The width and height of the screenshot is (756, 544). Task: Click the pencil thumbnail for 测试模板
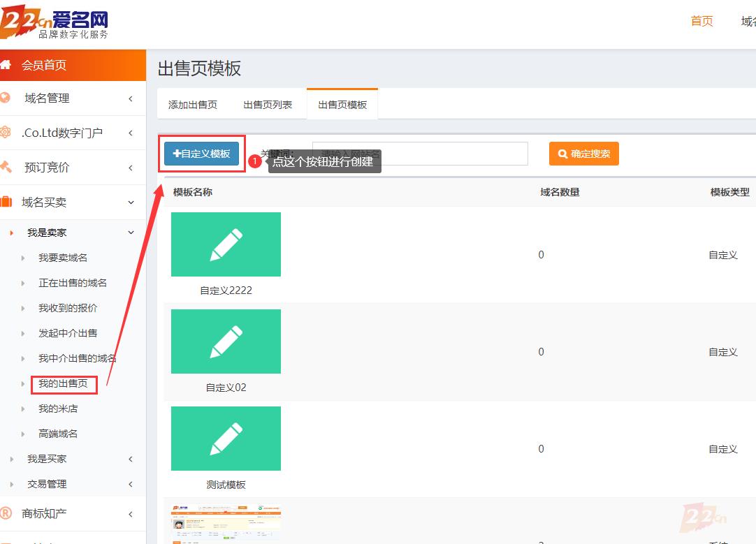pos(226,439)
